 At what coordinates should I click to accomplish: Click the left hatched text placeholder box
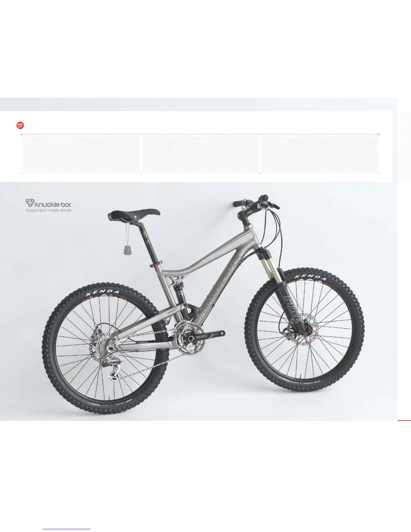click(x=81, y=154)
